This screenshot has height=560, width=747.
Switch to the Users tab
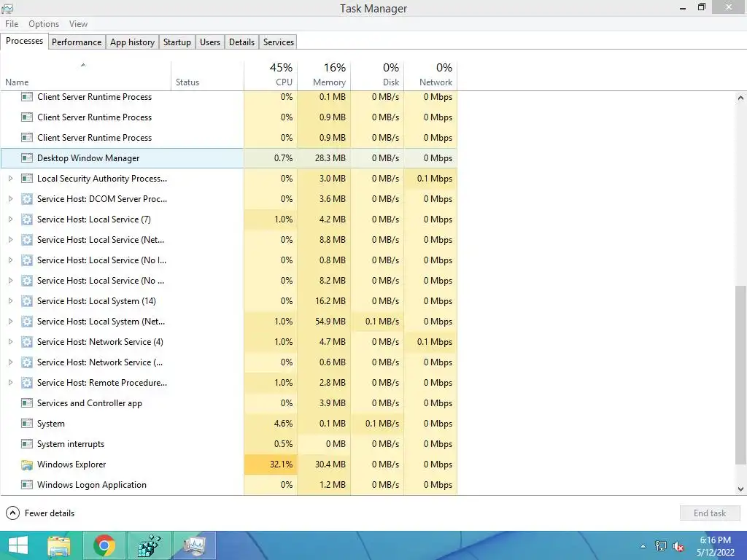point(210,42)
